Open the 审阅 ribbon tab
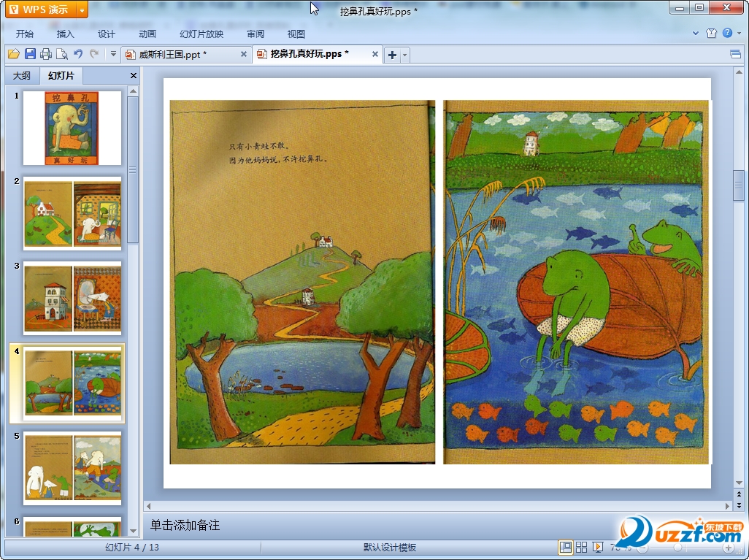Screen dimensions: 749x560 click(256, 34)
